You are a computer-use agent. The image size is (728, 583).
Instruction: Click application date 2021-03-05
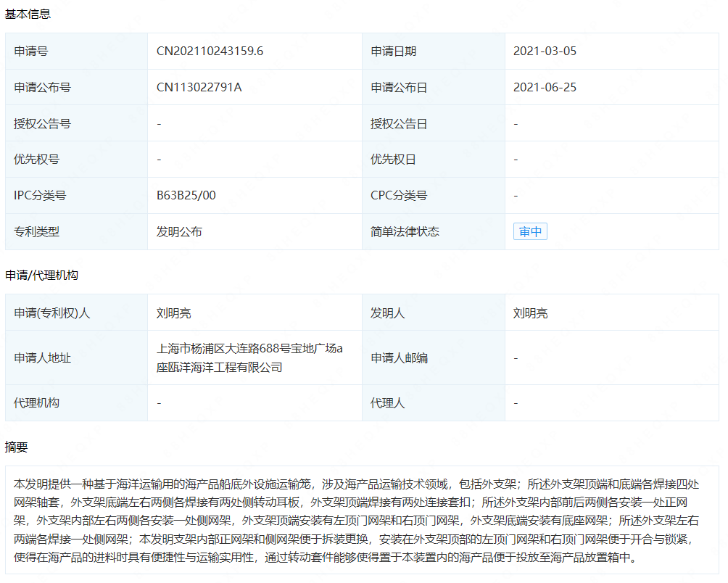[x=545, y=51]
